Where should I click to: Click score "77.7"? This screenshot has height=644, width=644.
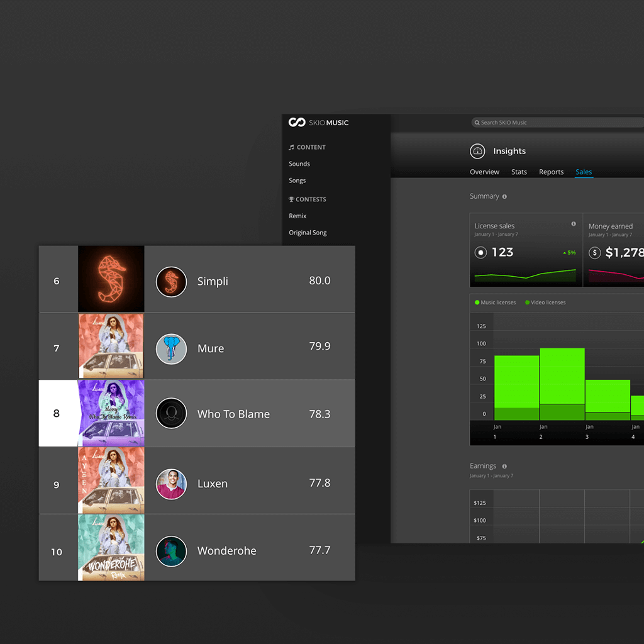(319, 550)
